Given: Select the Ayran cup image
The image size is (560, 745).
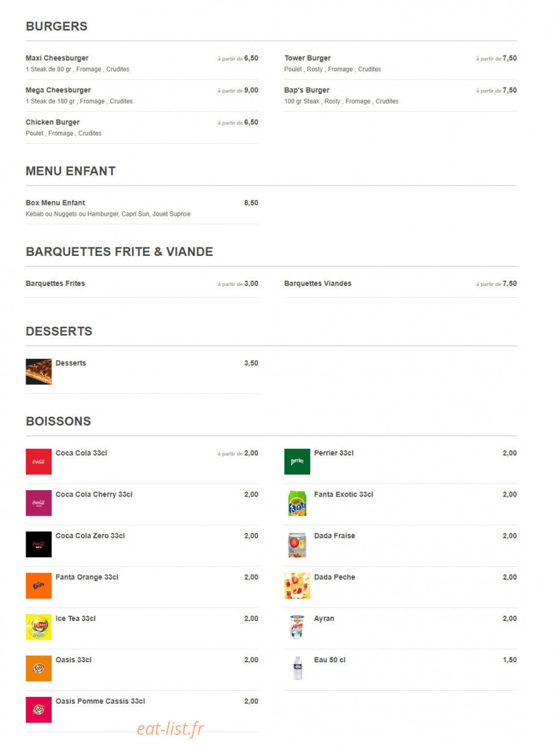Looking at the screenshot, I should 297,627.
